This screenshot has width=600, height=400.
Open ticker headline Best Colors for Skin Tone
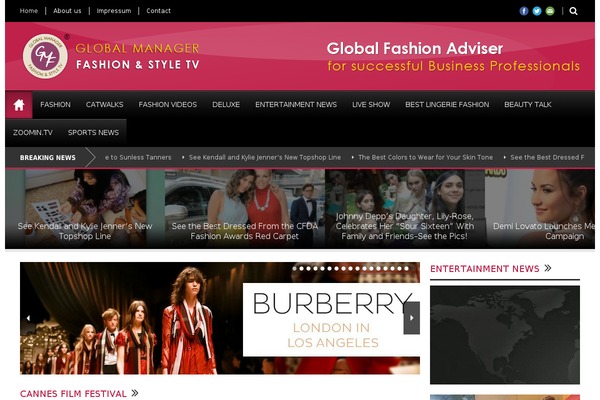click(426, 157)
